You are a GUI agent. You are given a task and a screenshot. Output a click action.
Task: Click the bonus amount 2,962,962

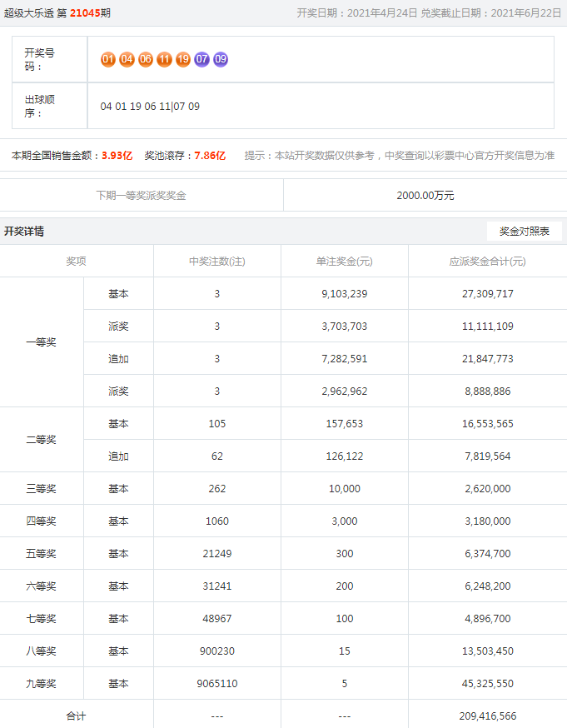click(345, 391)
